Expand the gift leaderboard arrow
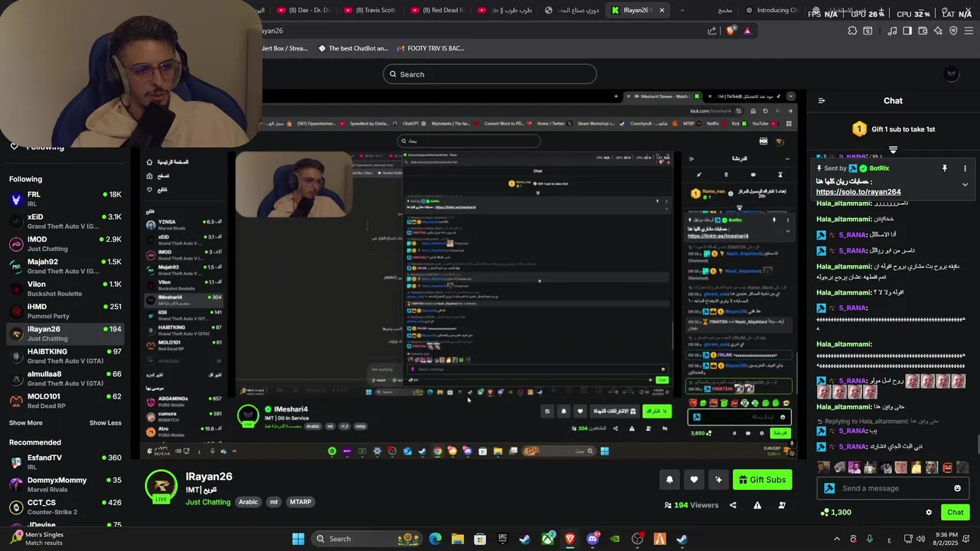Image resolution: width=980 pixels, height=551 pixels. [893, 150]
